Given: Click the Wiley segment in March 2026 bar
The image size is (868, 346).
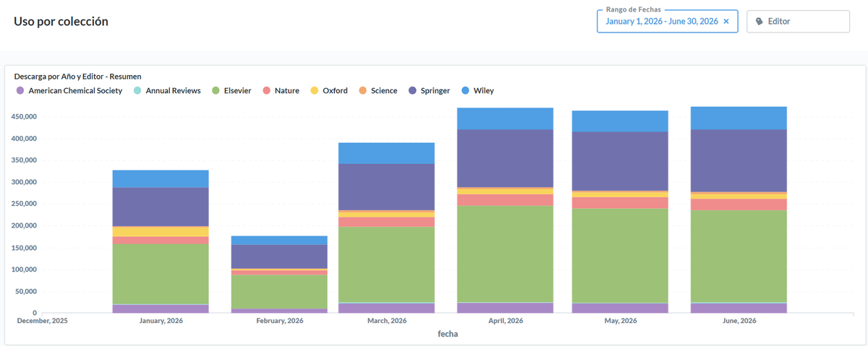Looking at the screenshot, I should coord(386,153).
